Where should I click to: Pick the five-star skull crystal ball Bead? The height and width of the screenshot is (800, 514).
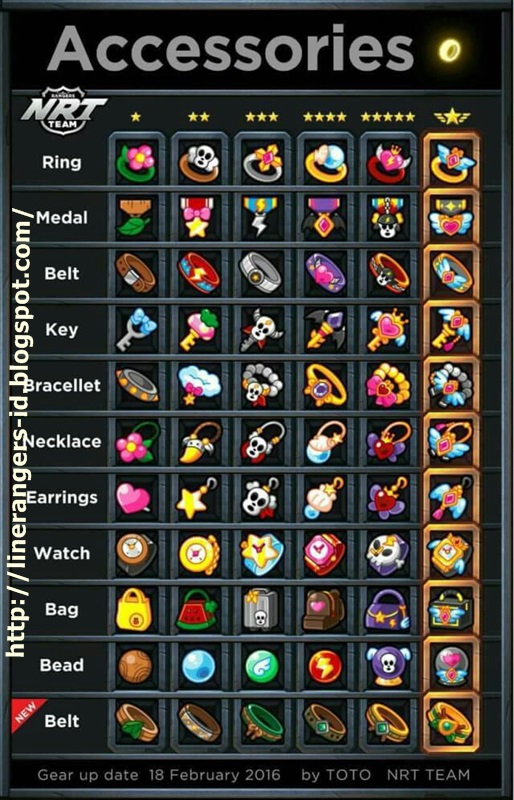tap(388, 666)
